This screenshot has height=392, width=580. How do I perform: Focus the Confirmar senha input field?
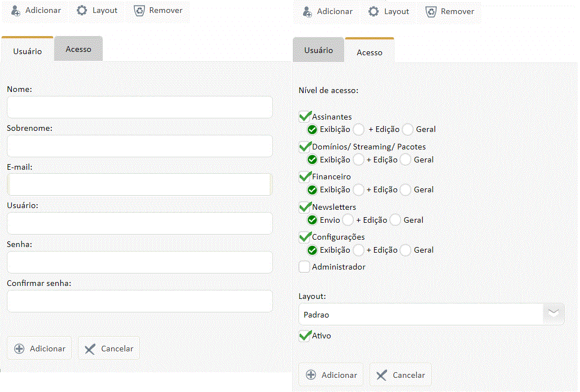click(139, 301)
